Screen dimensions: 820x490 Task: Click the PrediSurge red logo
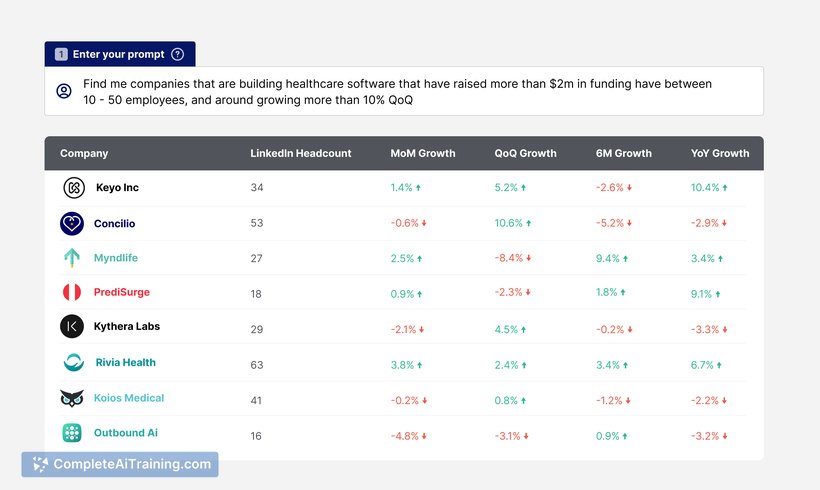72,292
